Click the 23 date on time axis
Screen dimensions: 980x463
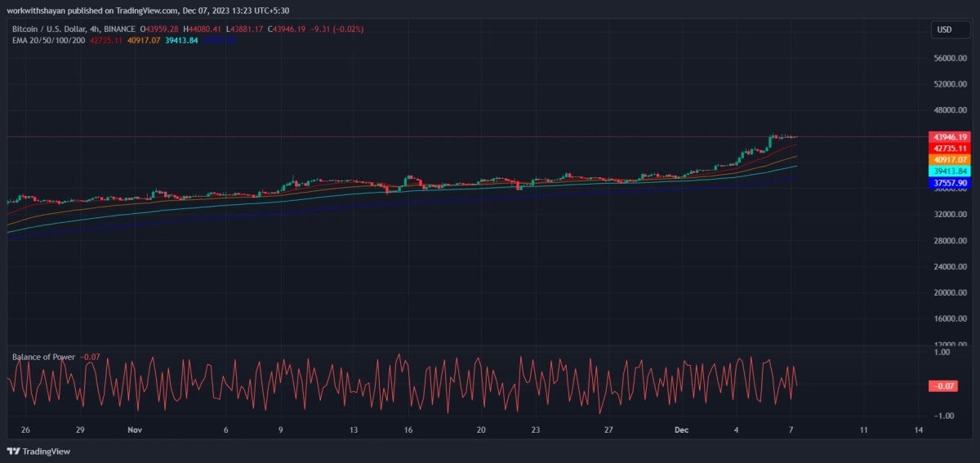point(536,430)
